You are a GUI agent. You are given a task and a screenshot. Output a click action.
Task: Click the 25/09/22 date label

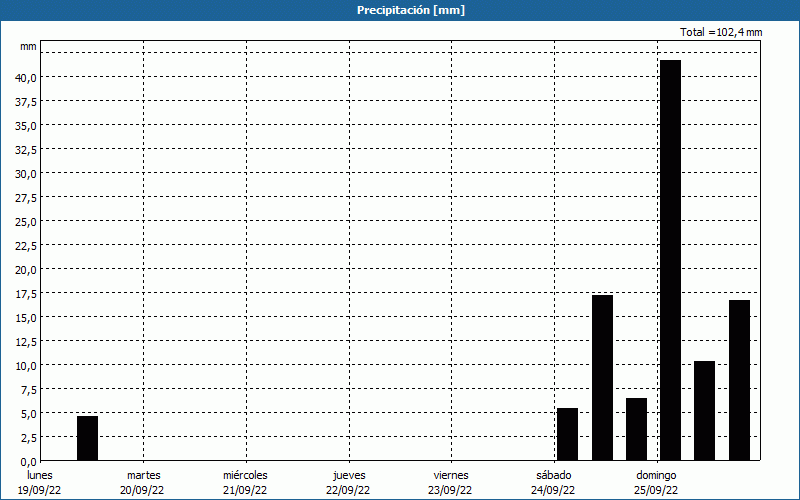click(x=656, y=490)
